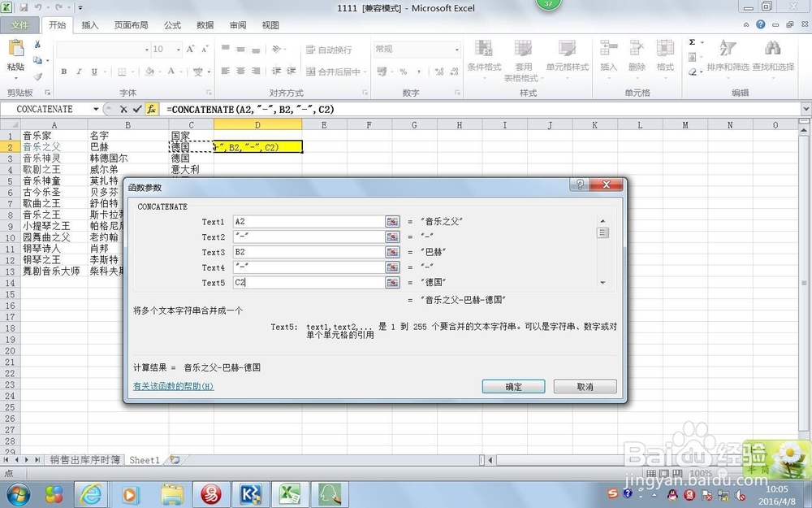
Task: Click the Format cells (格式) icon
Action: (x=665, y=48)
